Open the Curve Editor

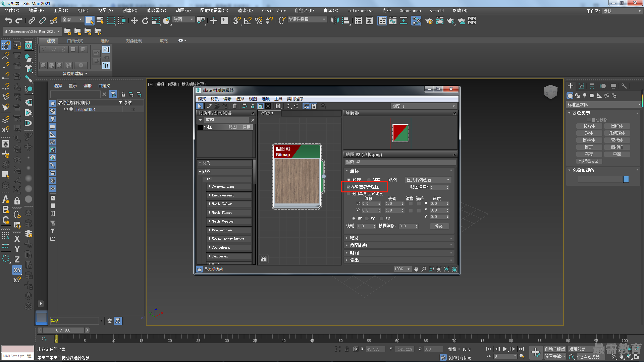[x=393, y=21]
